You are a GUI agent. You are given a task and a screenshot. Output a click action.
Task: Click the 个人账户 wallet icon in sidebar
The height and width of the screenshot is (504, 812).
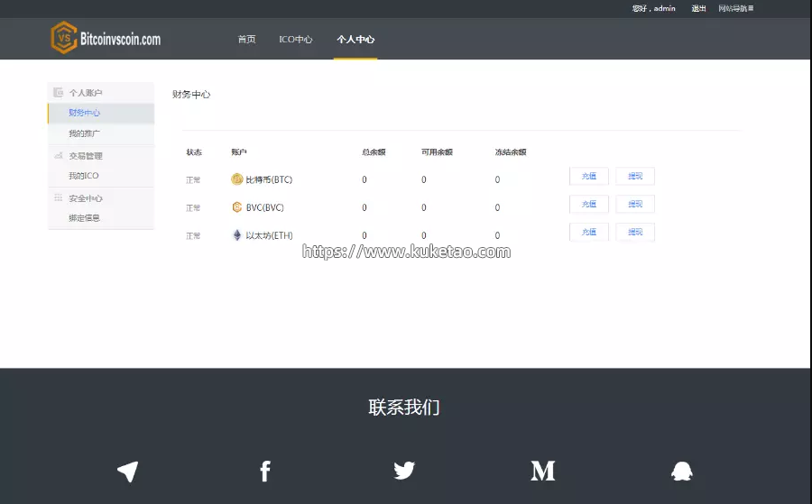click(x=58, y=92)
